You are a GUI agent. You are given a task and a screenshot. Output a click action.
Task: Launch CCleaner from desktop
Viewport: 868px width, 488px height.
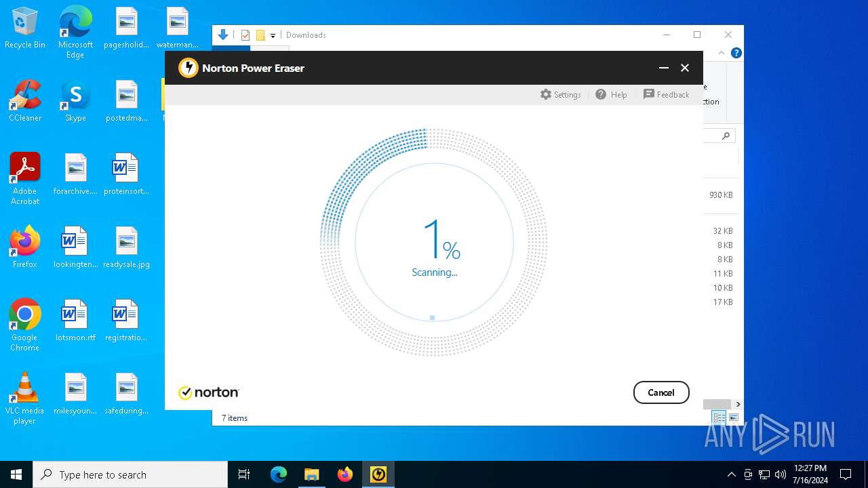coord(25,102)
